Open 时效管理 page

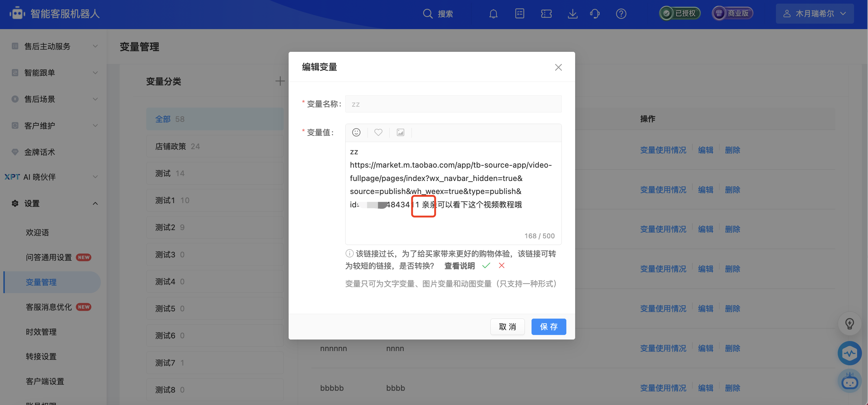pyautogui.click(x=41, y=332)
